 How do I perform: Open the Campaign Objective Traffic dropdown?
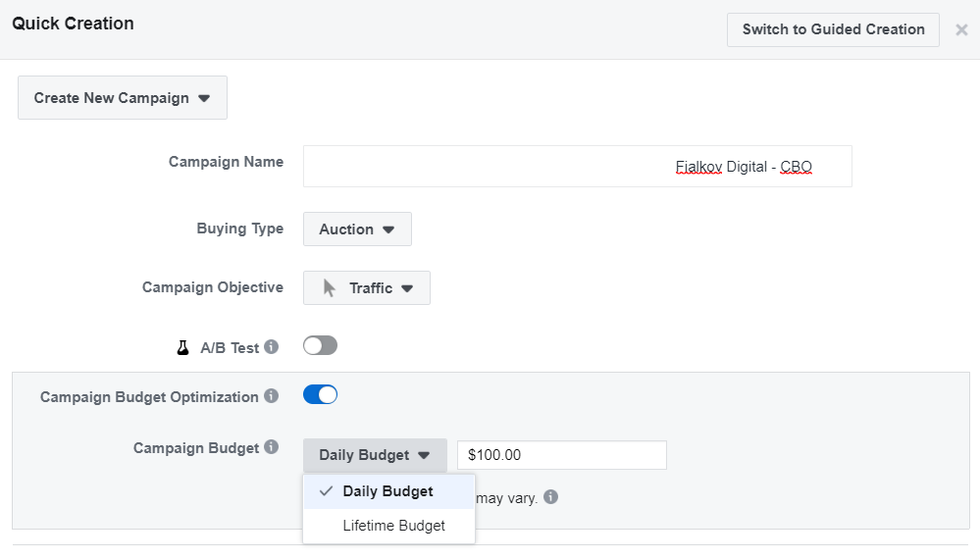367,288
